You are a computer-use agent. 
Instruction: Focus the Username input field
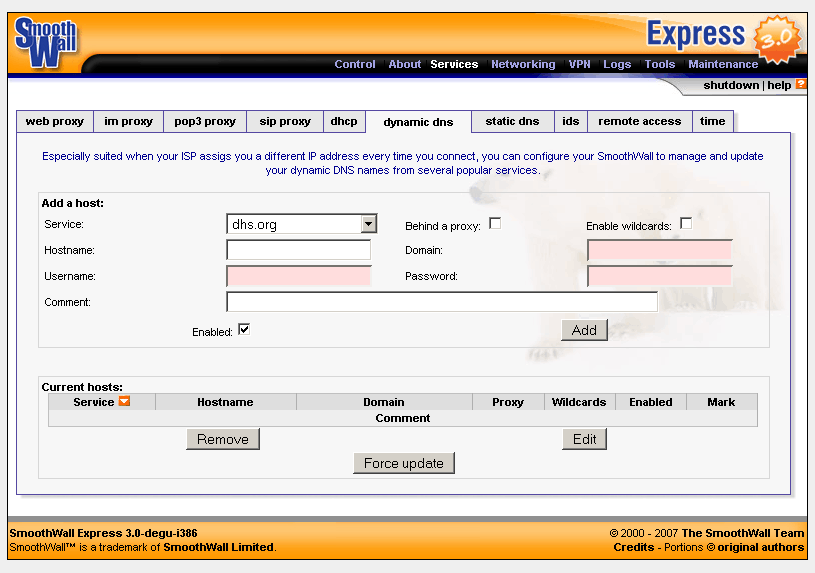299,276
